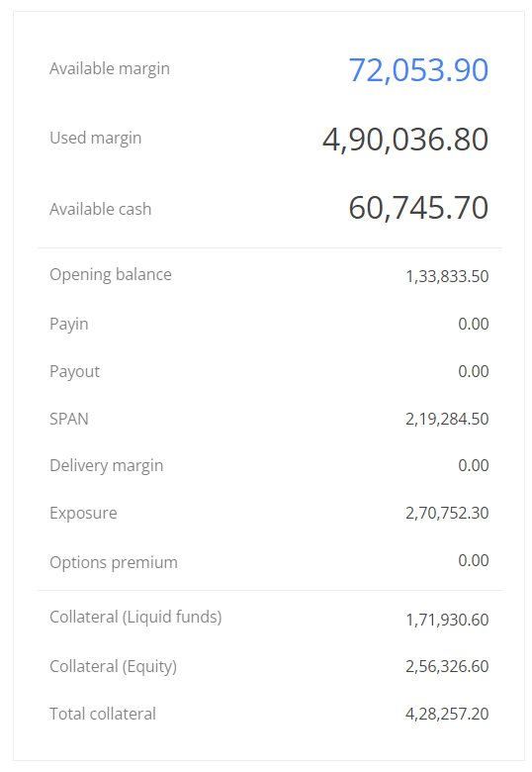The width and height of the screenshot is (532, 772).
Task: Click the Exposure label
Action: point(83,514)
